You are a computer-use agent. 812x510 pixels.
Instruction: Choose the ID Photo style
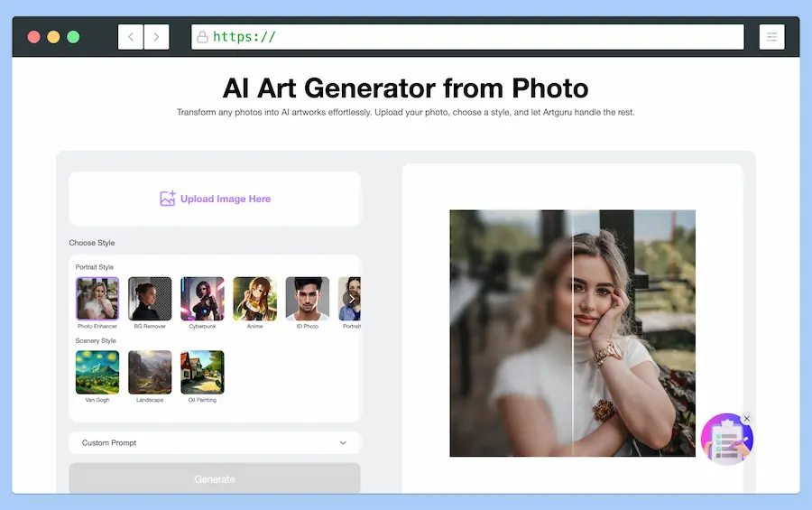[x=307, y=299]
